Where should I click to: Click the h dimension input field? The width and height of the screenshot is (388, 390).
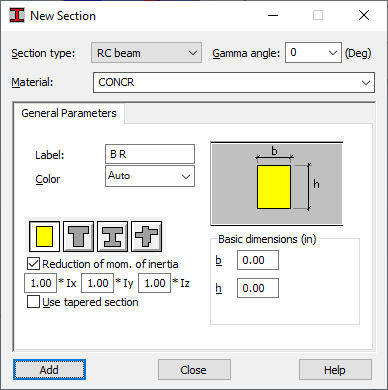(258, 288)
